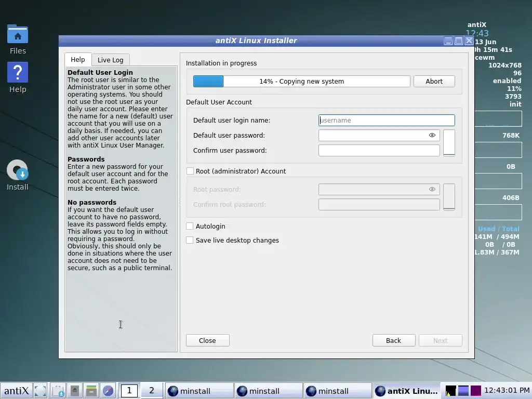
Task: Click the Installation in progress label
Action: pos(221,63)
